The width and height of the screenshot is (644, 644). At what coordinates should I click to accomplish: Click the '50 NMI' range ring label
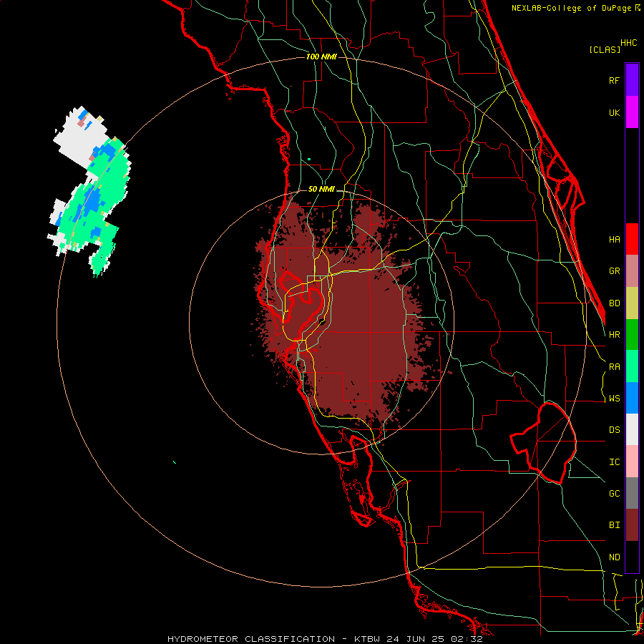tap(321, 189)
